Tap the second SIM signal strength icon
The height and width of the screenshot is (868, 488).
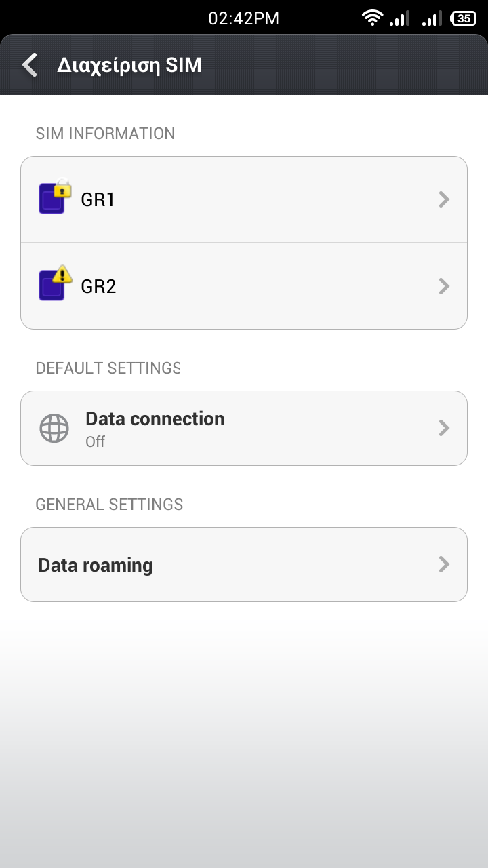pyautogui.click(x=432, y=18)
